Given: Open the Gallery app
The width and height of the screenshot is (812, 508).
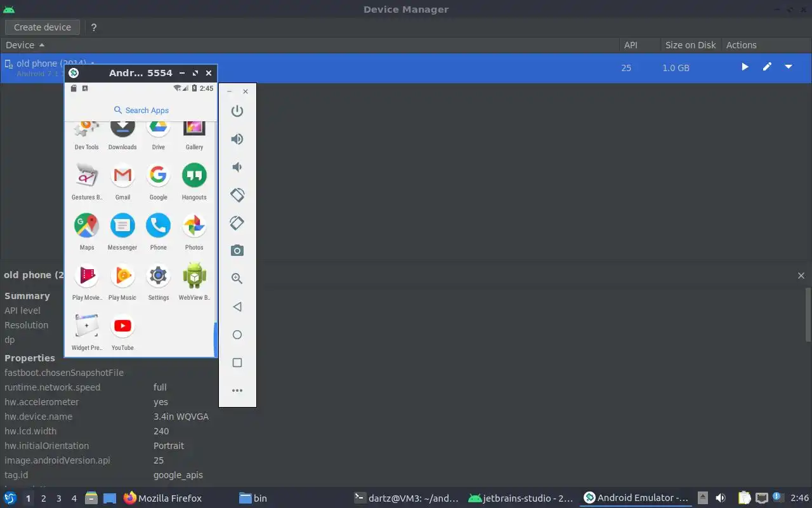Looking at the screenshot, I should [x=194, y=135].
